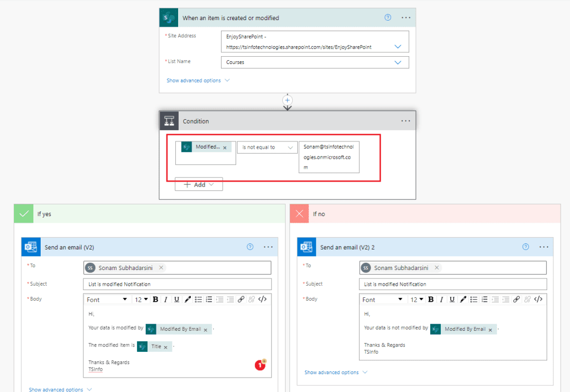This screenshot has height=392, width=570.
Task: Remove link in If no email body
Action: coord(528,299)
